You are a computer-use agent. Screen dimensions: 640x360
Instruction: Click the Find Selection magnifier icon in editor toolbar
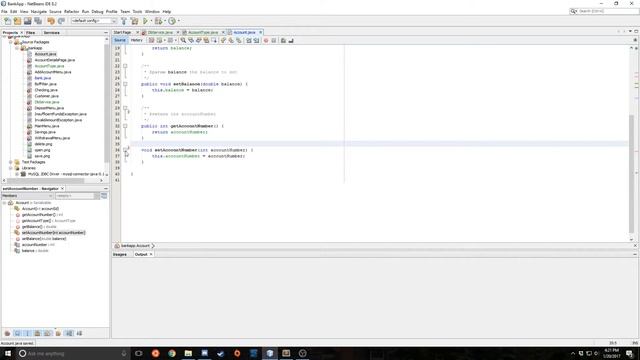183,40
